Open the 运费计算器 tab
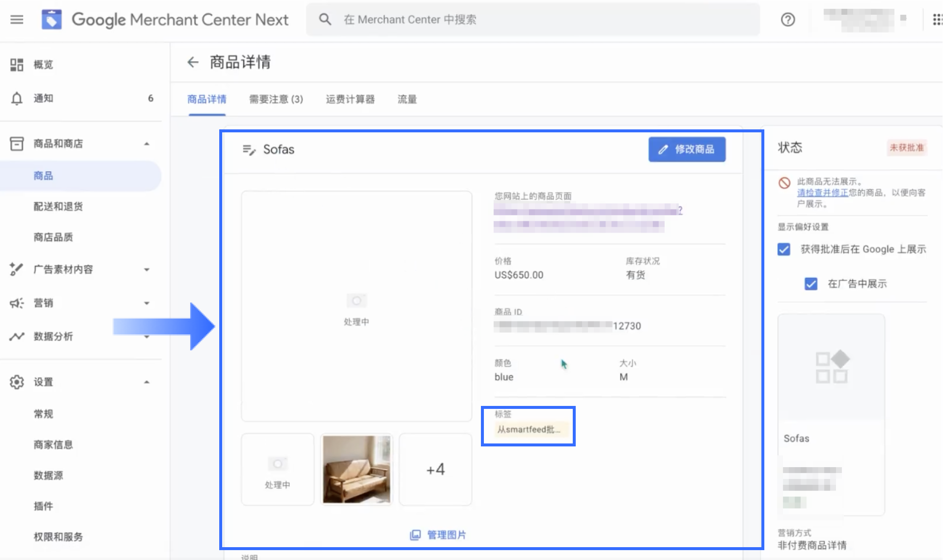Image resolution: width=949 pixels, height=560 pixels. point(350,99)
